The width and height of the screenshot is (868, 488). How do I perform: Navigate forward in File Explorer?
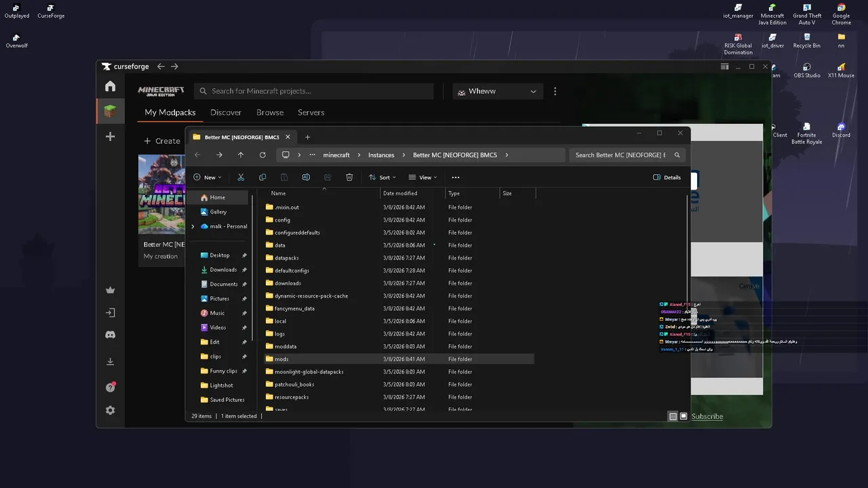[x=219, y=155]
